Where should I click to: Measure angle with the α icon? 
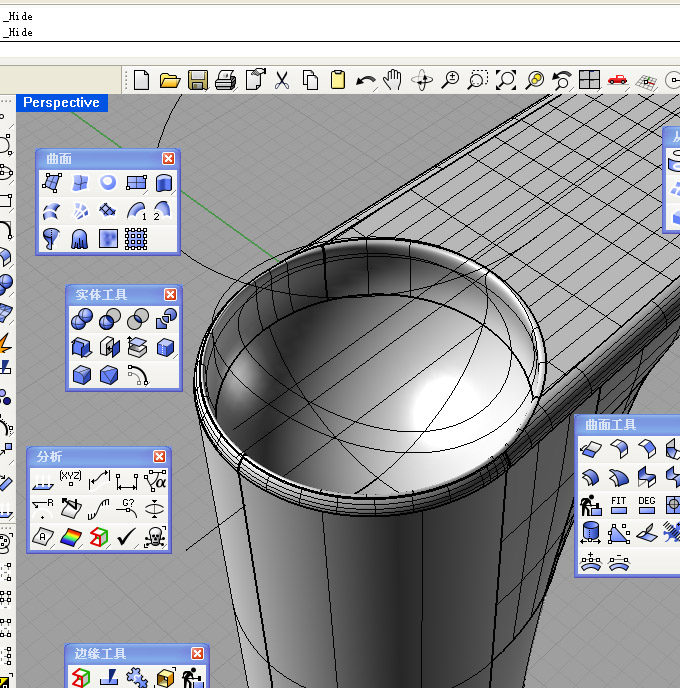click(155, 480)
